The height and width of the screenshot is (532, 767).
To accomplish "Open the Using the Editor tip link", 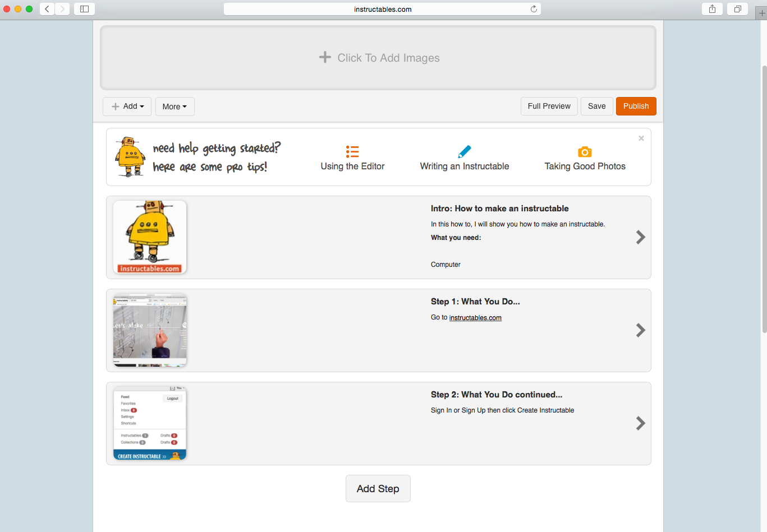I will (x=352, y=166).
